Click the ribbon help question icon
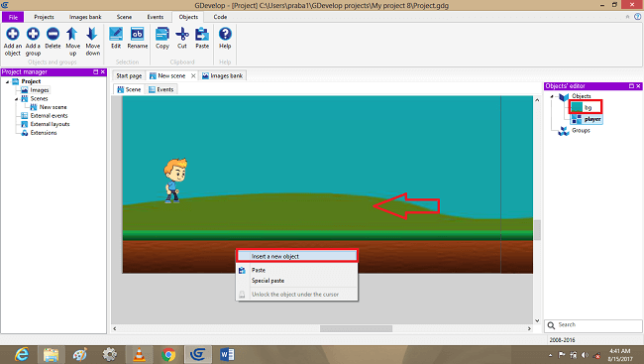 click(637, 17)
